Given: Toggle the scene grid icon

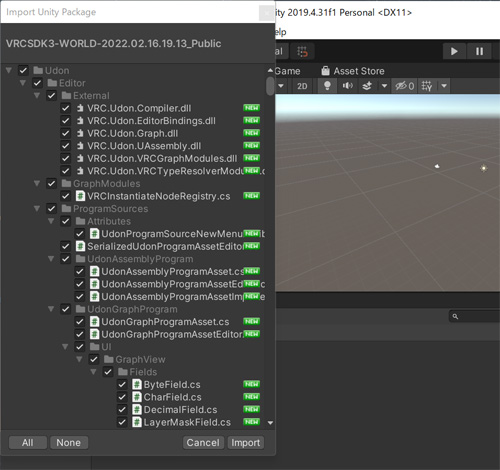Looking at the screenshot, I should [x=427, y=86].
